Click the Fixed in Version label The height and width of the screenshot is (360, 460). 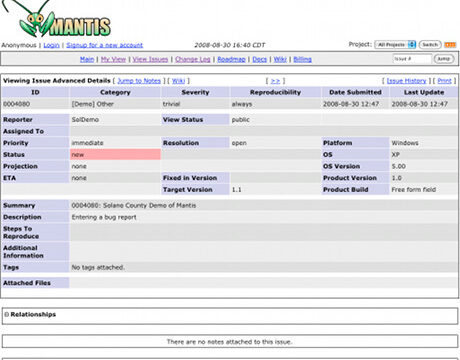190,178
